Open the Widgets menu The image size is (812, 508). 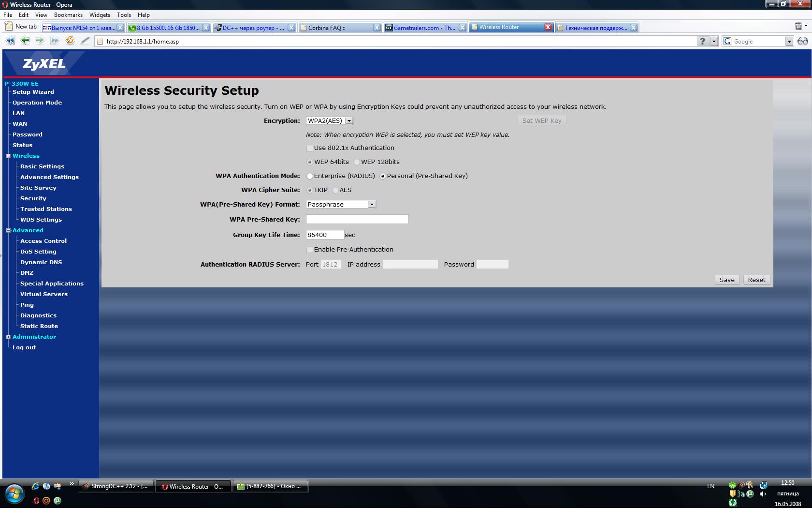pos(100,15)
